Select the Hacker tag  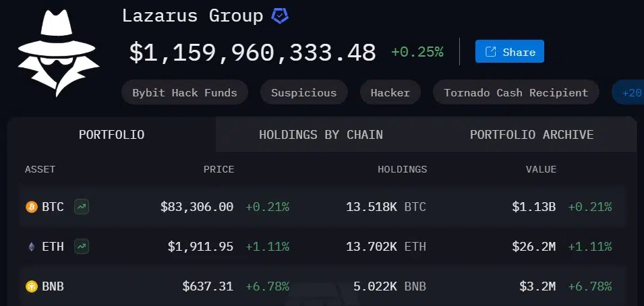(390, 92)
